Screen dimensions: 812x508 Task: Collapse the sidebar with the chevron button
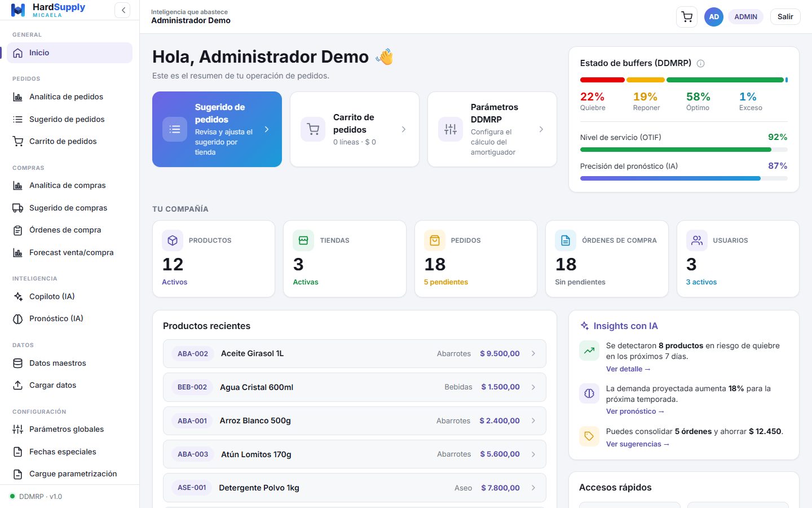[x=122, y=10]
